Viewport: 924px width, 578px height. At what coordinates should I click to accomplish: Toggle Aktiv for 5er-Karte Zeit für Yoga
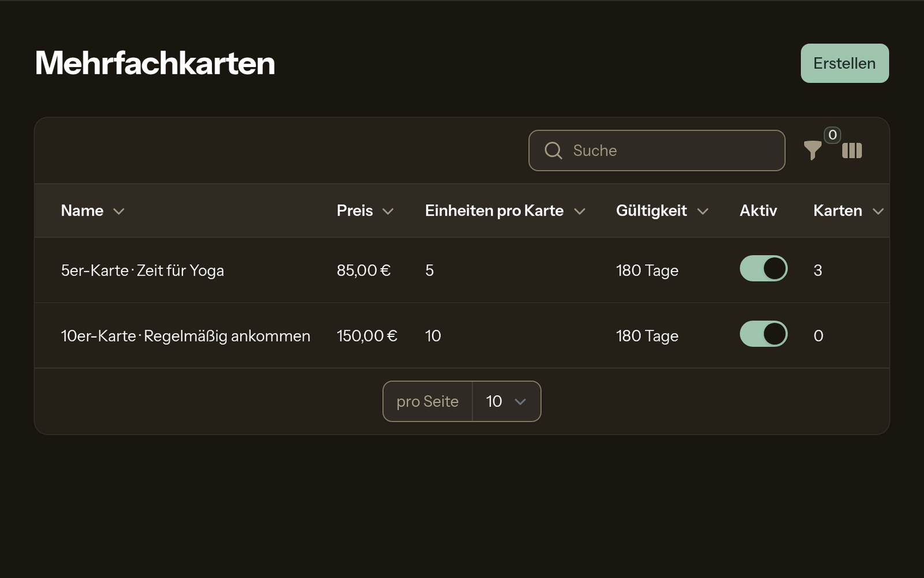(x=763, y=269)
